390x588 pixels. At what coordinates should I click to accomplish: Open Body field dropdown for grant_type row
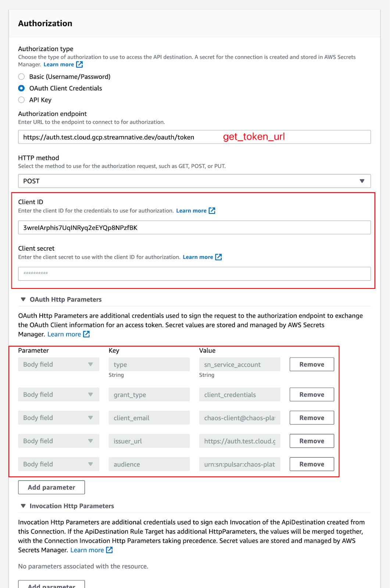58,395
